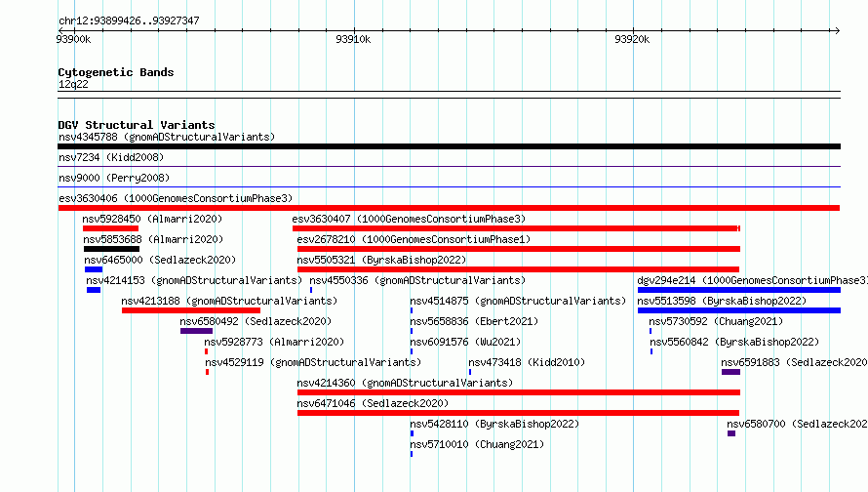Viewport: 868px width, 492px height.
Task: Click nsv5928773 (Almarri2020) label
Action: (x=274, y=342)
